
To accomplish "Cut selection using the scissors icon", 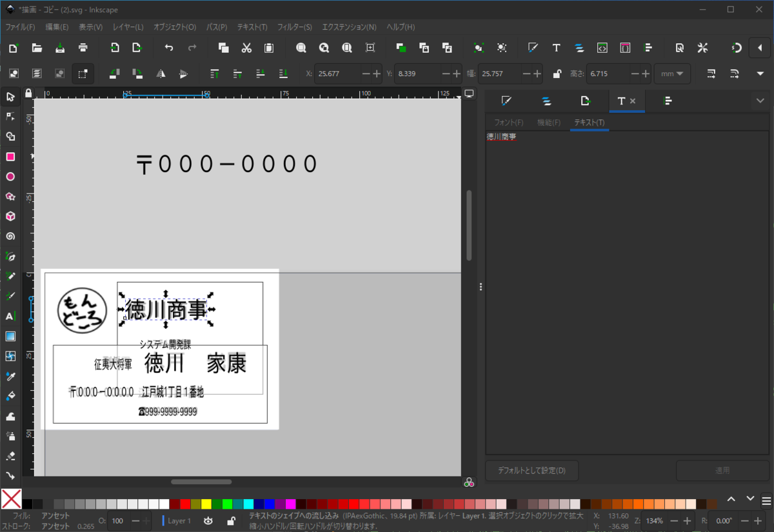I will click(x=246, y=48).
